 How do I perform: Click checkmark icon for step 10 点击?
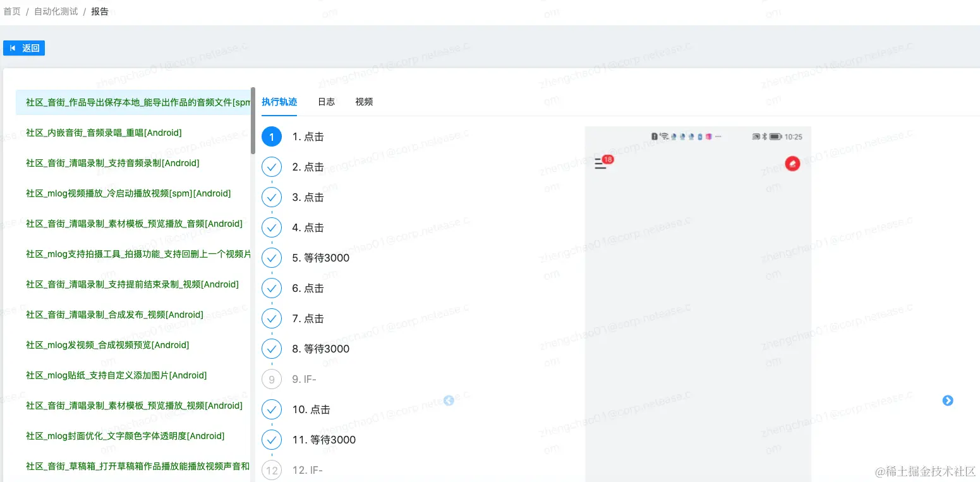[272, 409]
